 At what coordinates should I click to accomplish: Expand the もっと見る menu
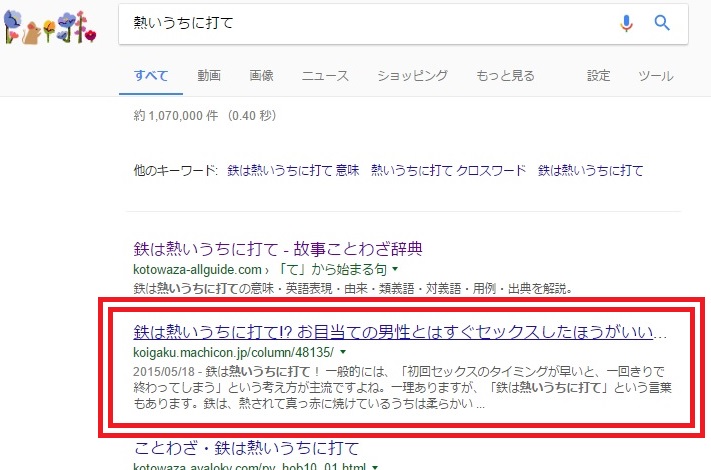506,75
